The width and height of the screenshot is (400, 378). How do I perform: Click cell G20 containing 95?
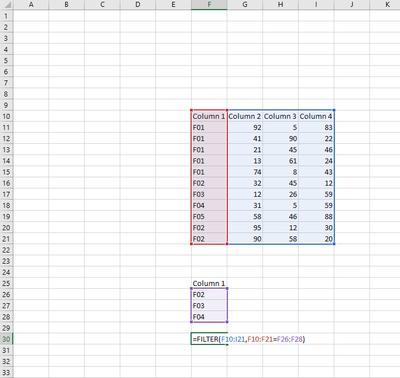click(245, 228)
